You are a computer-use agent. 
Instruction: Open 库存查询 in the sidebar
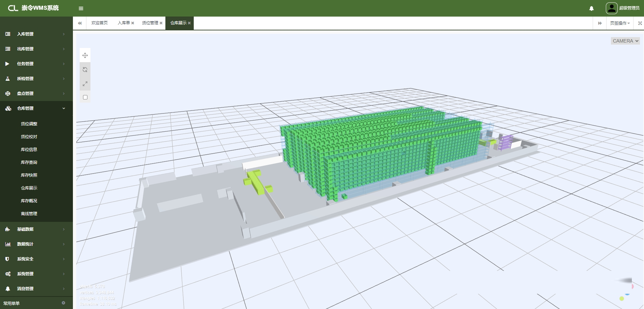29,162
